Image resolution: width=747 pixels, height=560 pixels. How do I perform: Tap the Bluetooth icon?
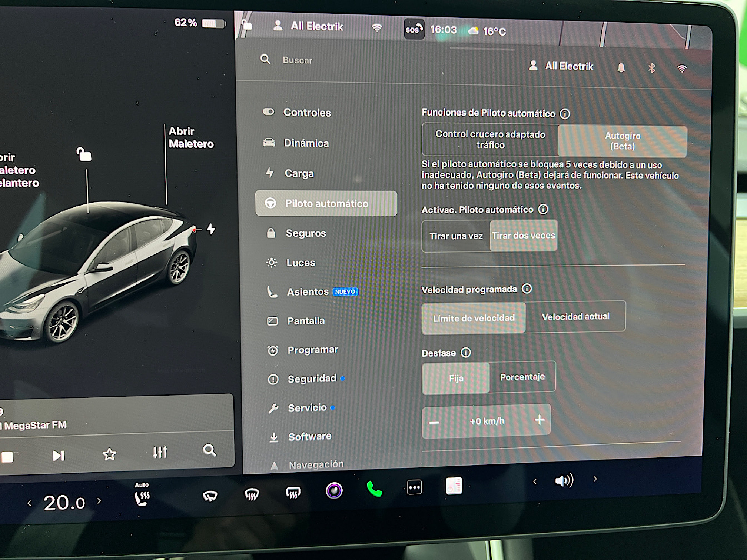pos(651,68)
